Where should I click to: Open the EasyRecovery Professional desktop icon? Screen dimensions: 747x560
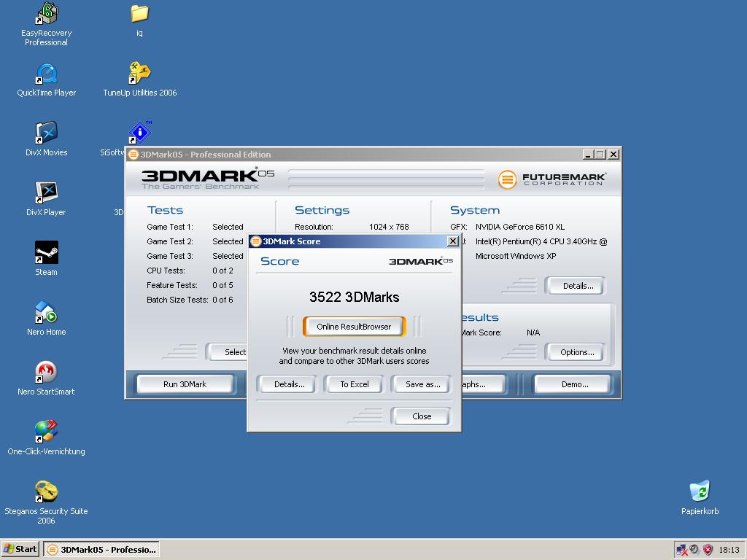pos(46,24)
